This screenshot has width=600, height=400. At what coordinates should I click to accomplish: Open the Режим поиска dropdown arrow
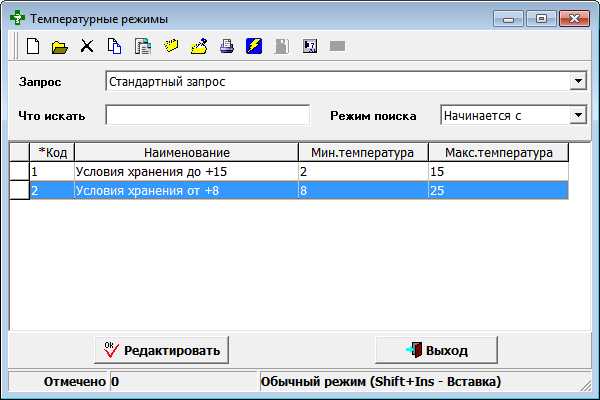pos(578,115)
